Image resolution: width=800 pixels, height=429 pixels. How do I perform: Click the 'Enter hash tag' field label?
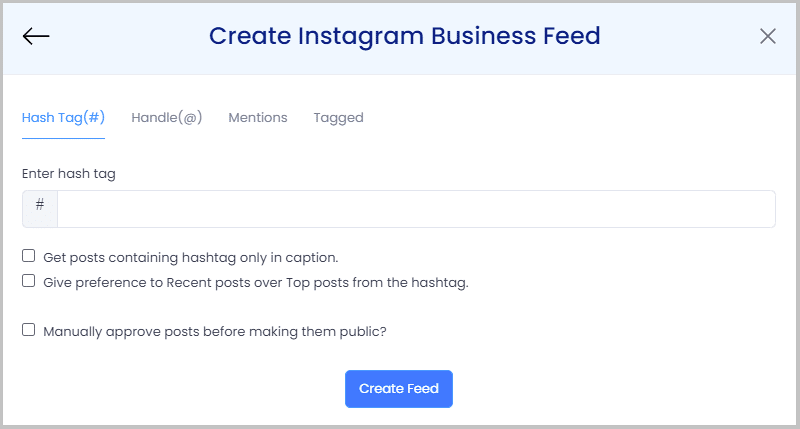(x=69, y=174)
